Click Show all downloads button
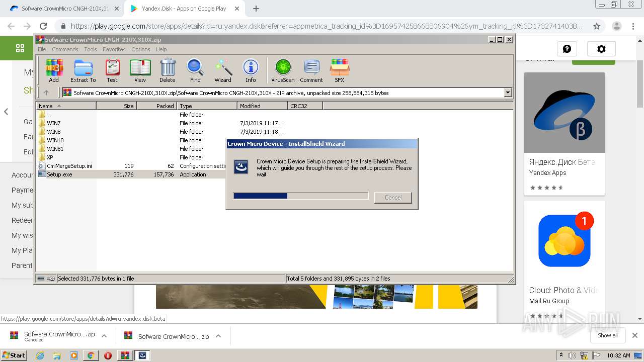 pyautogui.click(x=607, y=335)
